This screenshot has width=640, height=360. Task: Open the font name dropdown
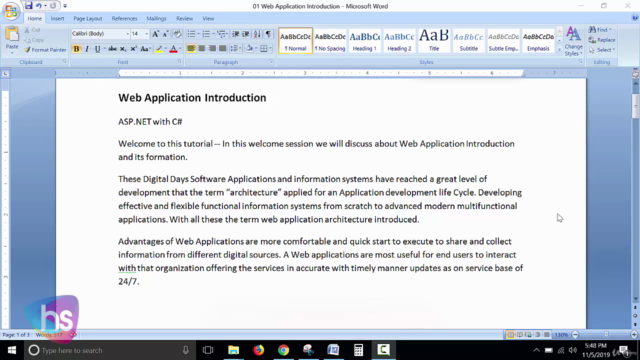click(127, 34)
